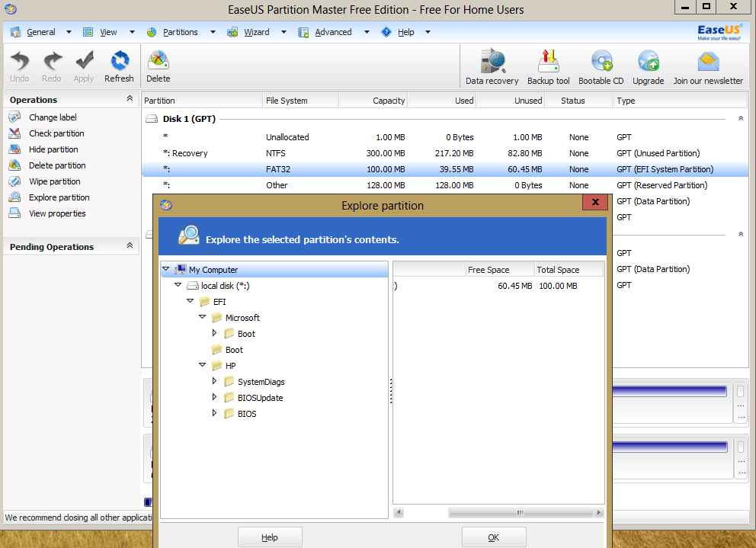Screen dimensions: 756x548
Task: Expand the BIOSUpdate folder node
Action: 215,397
